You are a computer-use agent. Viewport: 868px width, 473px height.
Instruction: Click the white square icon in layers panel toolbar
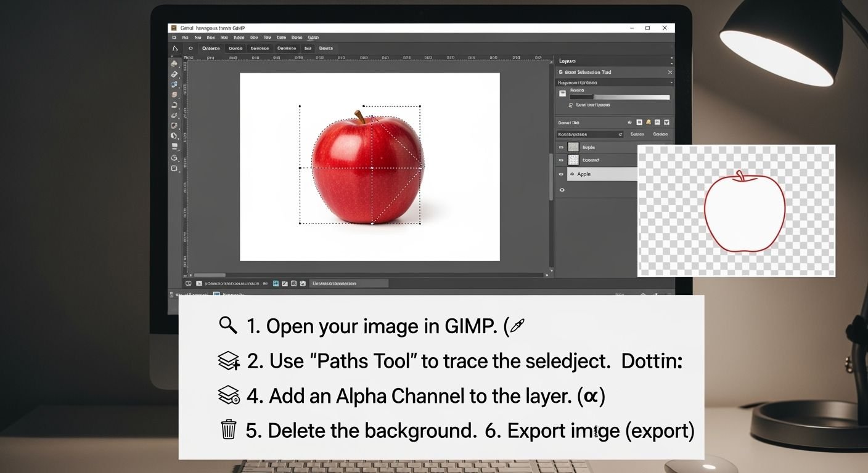639,123
